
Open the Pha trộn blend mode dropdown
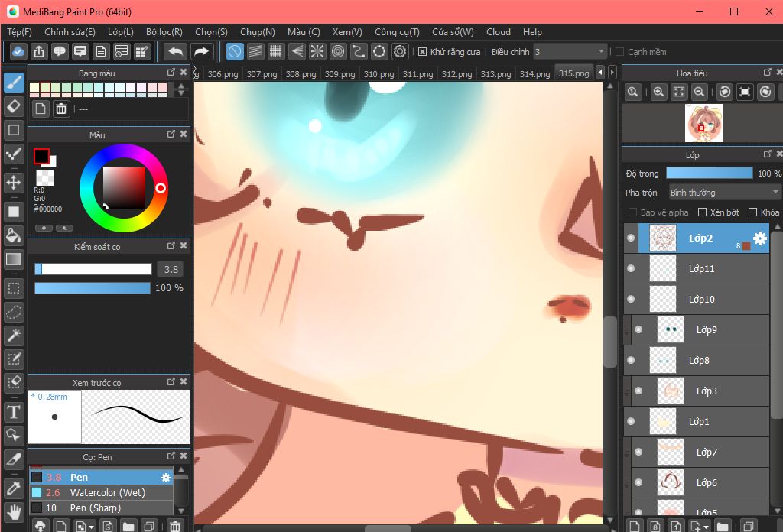[725, 193]
